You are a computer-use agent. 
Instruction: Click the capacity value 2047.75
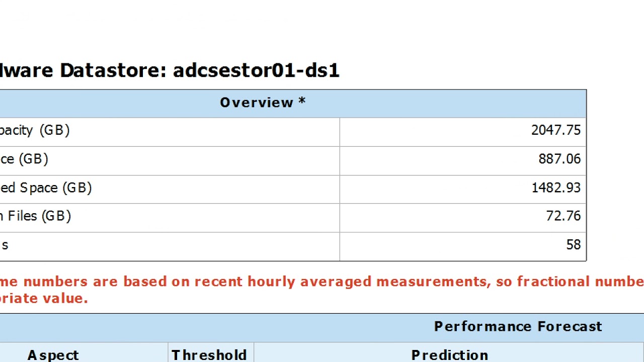pos(556,130)
